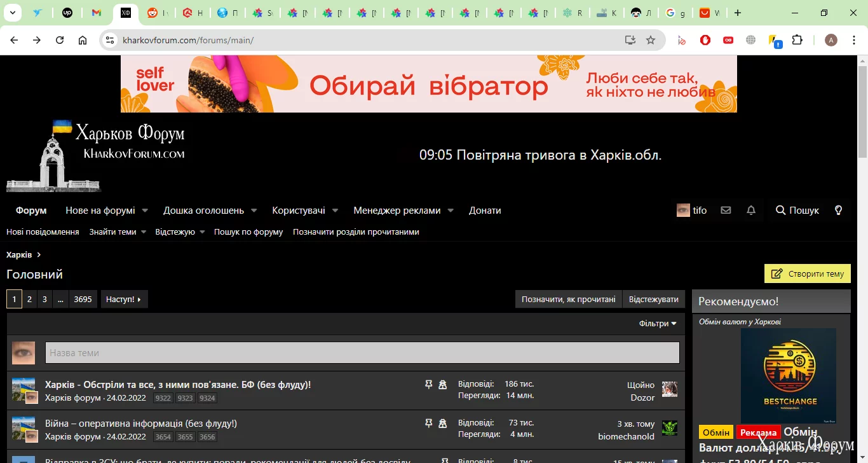This screenshot has height=463, width=868.
Task: Open page 9324 of the Обстріли thread
Action: [207, 399]
